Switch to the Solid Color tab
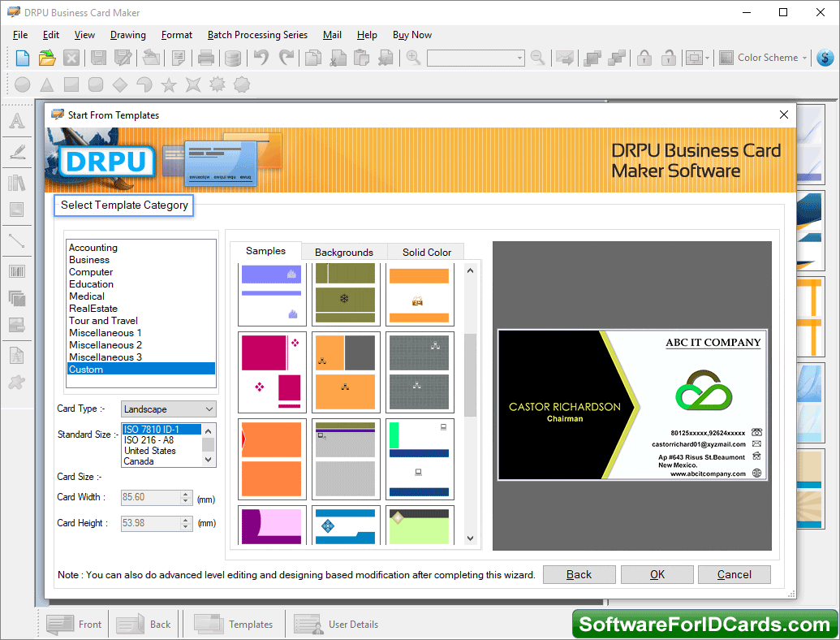The image size is (840, 640). 427,253
